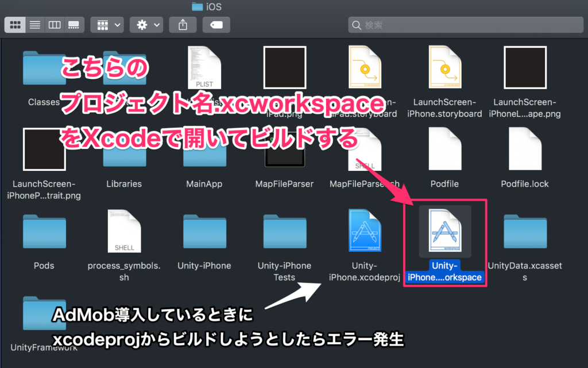
Task: Click the 'Unity-iPhone Tests' name label
Action: (284, 271)
